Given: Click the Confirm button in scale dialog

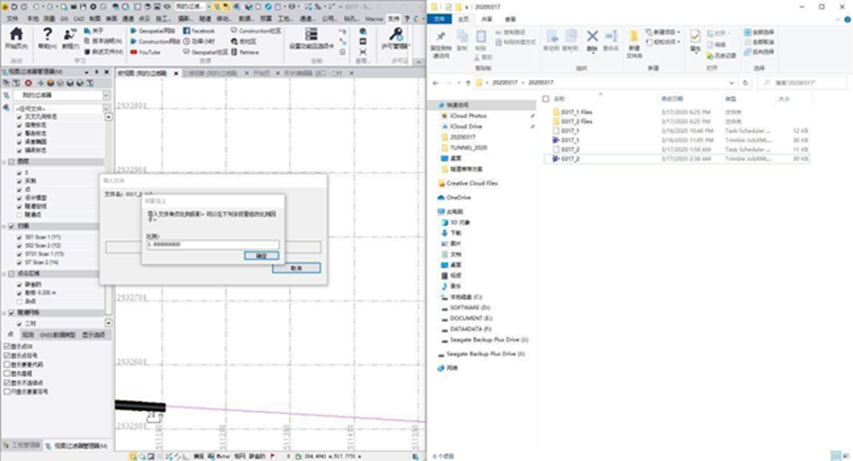Looking at the screenshot, I should tap(261, 256).
